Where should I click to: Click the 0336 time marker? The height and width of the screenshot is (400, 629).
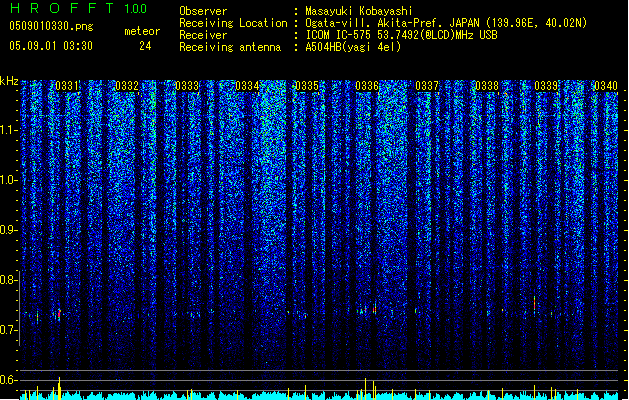click(x=367, y=86)
